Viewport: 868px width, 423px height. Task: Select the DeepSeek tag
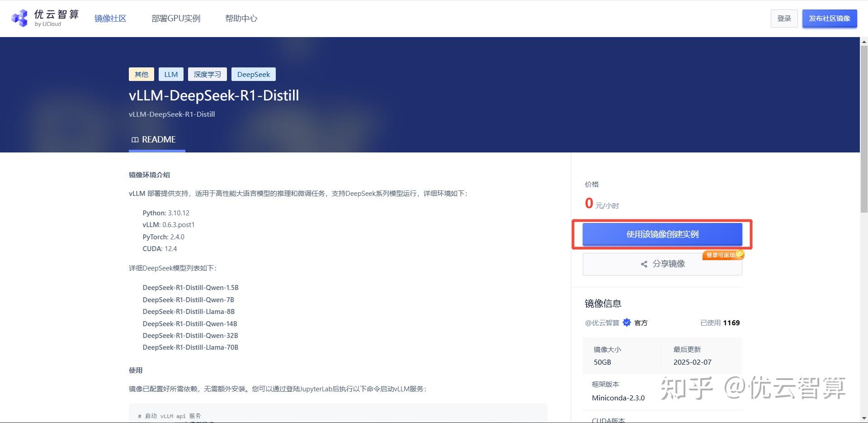254,74
